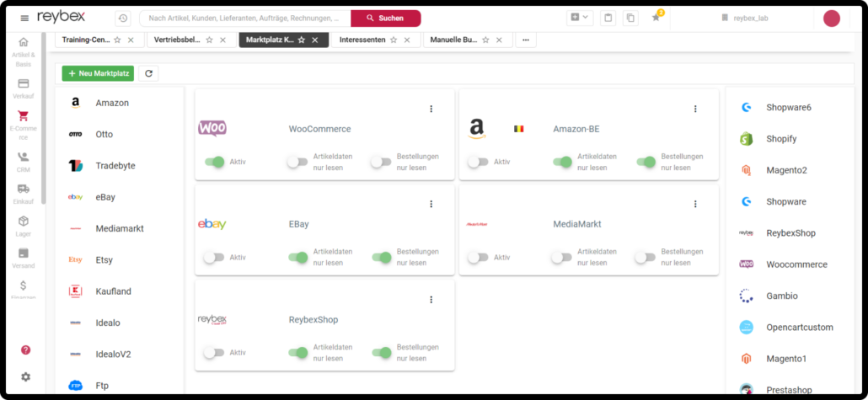Open Lager module in sidebar
The height and width of the screenshot is (400, 868).
point(24,225)
